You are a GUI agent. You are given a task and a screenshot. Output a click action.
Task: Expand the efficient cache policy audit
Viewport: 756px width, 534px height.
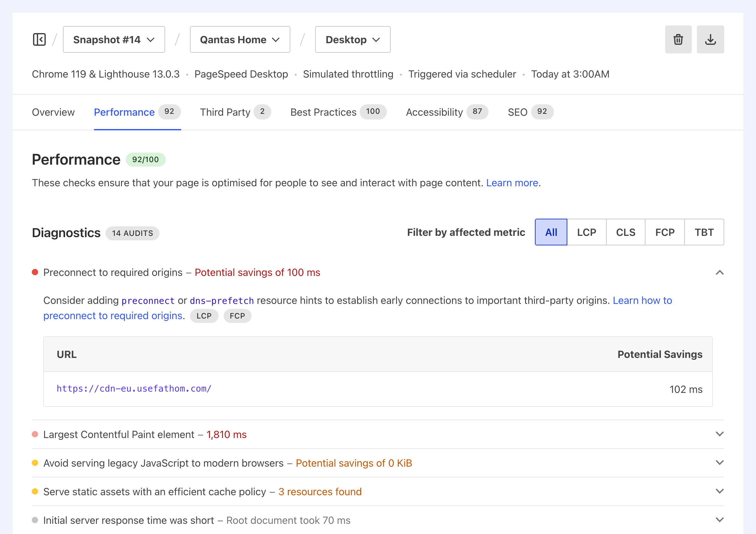tap(719, 491)
